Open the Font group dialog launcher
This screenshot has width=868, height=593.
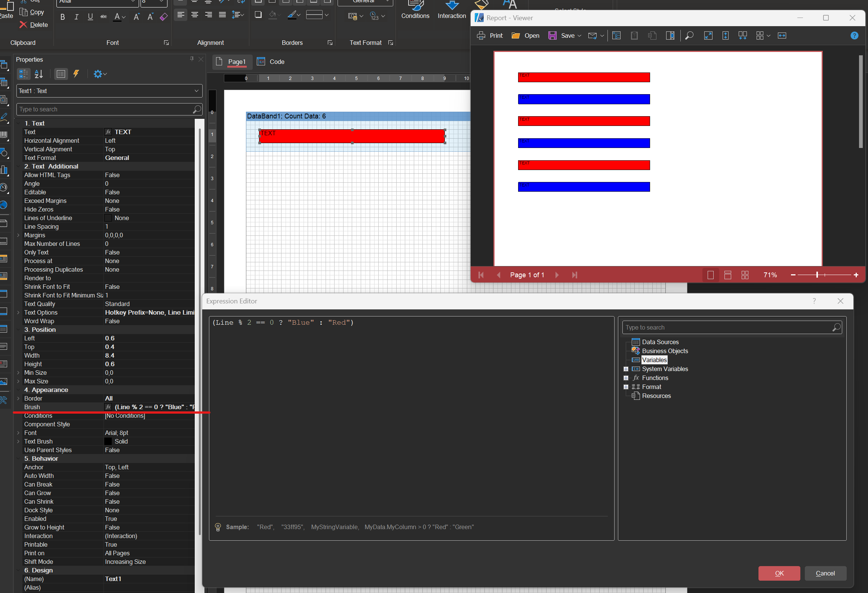(x=166, y=43)
